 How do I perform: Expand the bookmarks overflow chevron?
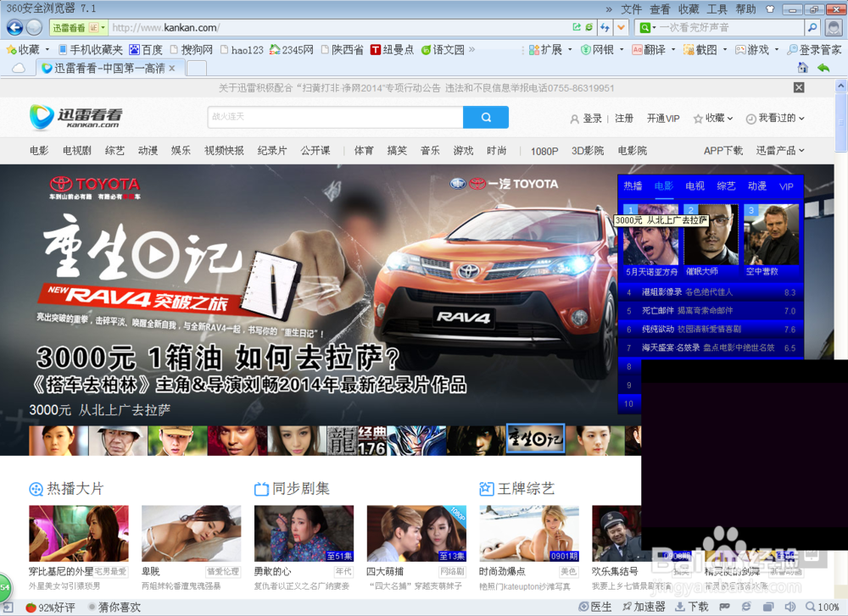click(x=472, y=49)
